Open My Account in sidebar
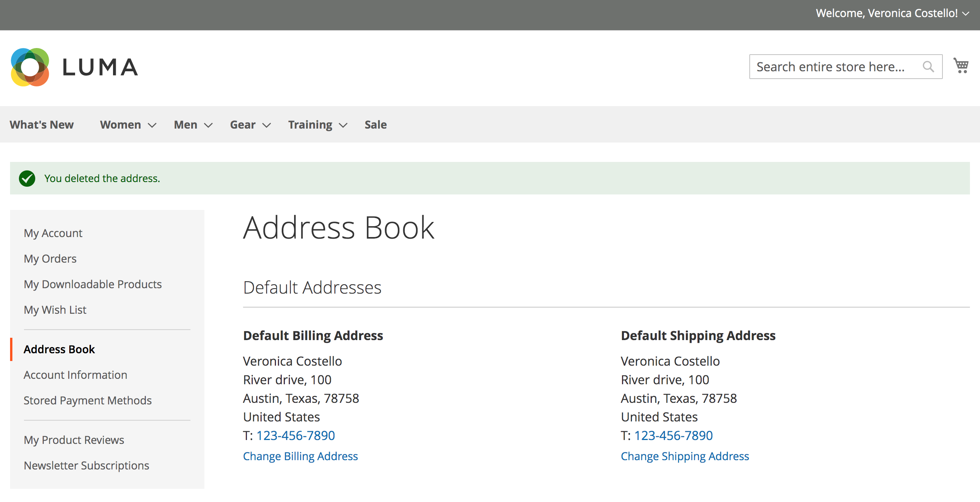This screenshot has width=980, height=502. click(53, 233)
